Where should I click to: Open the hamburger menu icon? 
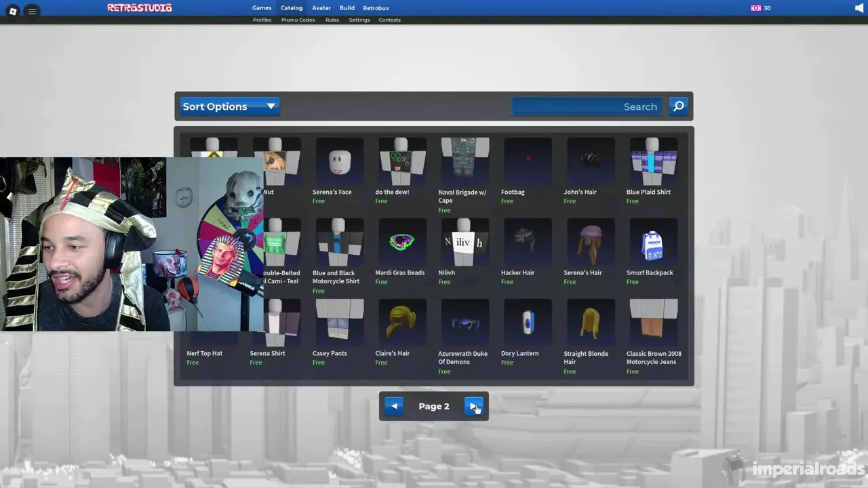(x=32, y=11)
